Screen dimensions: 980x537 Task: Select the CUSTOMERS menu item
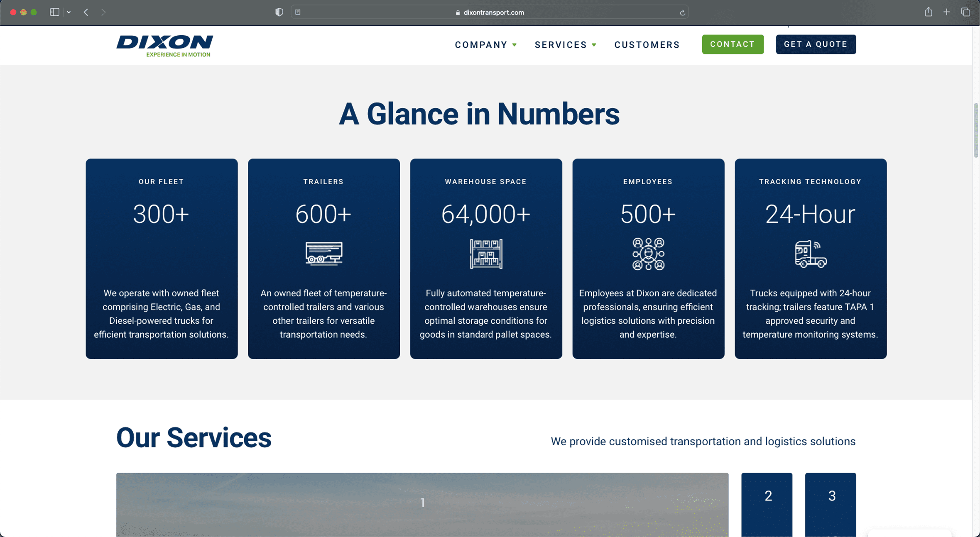[x=647, y=44]
